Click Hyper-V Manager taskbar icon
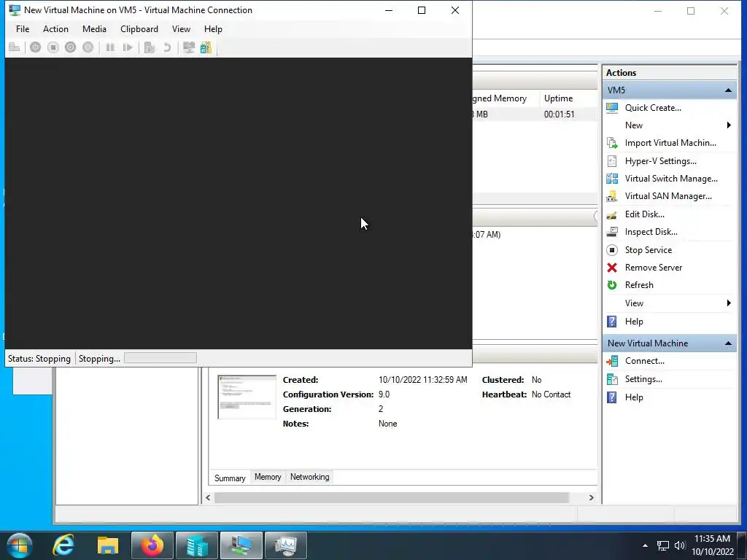This screenshot has width=747, height=560. 197,545
